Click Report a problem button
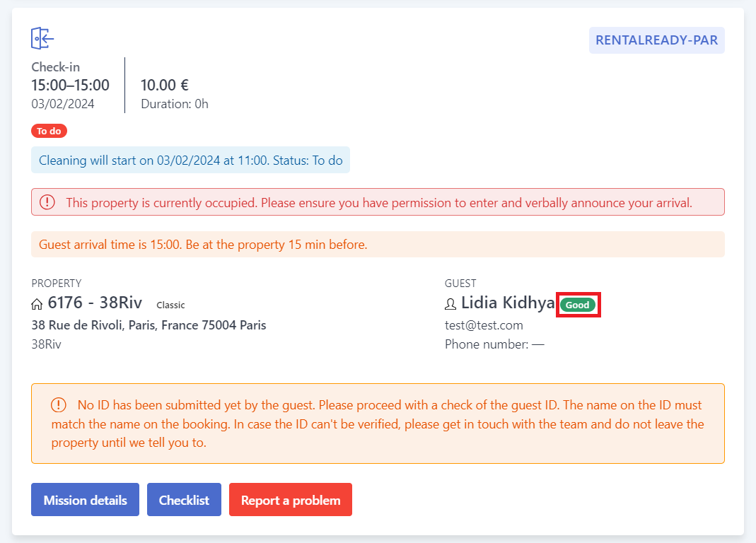Screen dimensions: 756x543 tap(291, 500)
